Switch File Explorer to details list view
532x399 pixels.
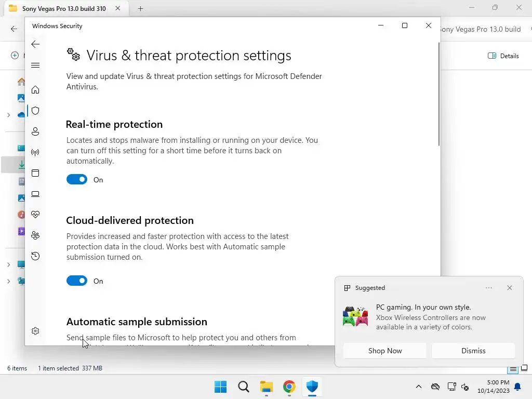pyautogui.click(x=513, y=369)
